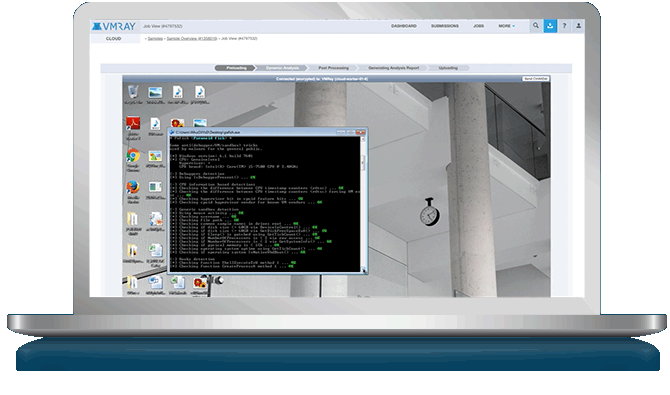The image size is (670, 395).
Task: Open the help question mark icon
Action: pos(564,26)
